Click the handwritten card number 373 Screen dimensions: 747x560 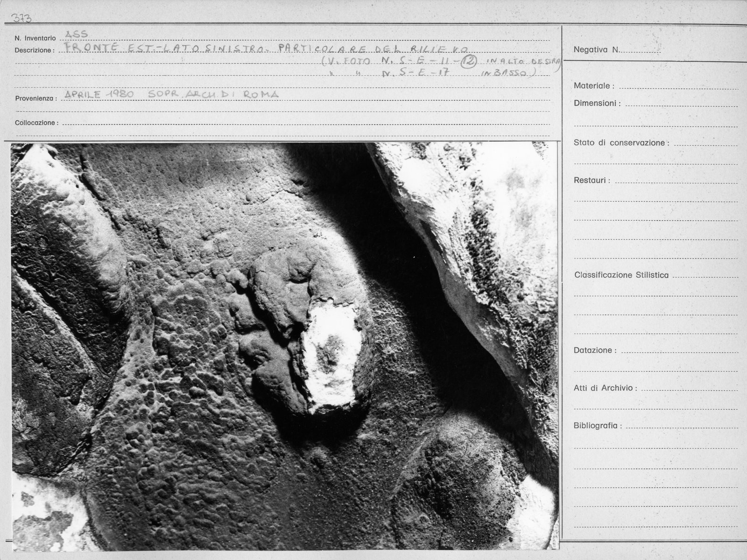(x=22, y=18)
